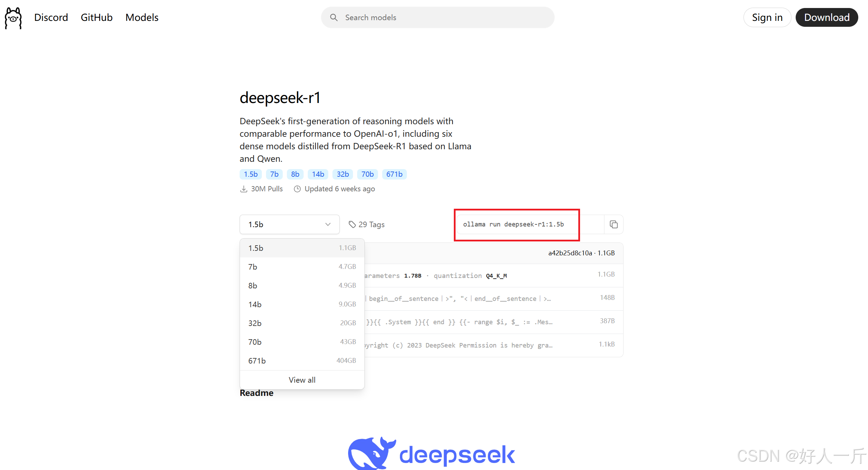Click the Sign in button
868x470 pixels.
767,17
